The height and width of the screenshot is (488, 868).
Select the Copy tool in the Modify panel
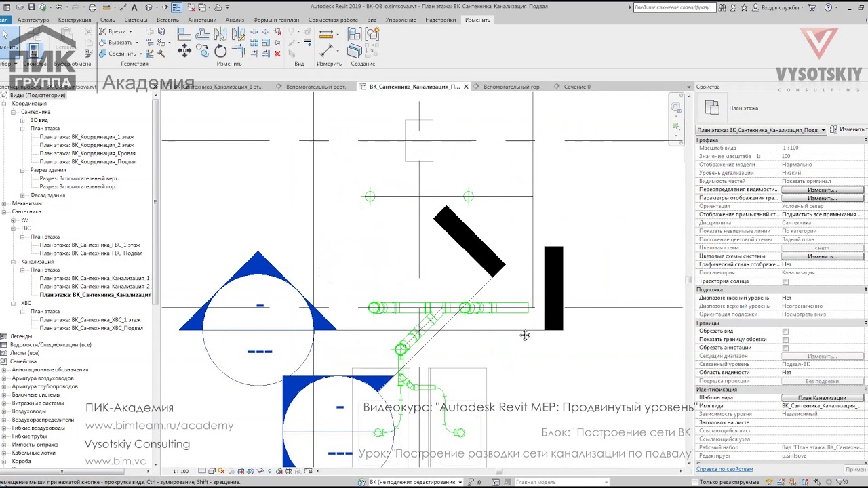tap(202, 51)
